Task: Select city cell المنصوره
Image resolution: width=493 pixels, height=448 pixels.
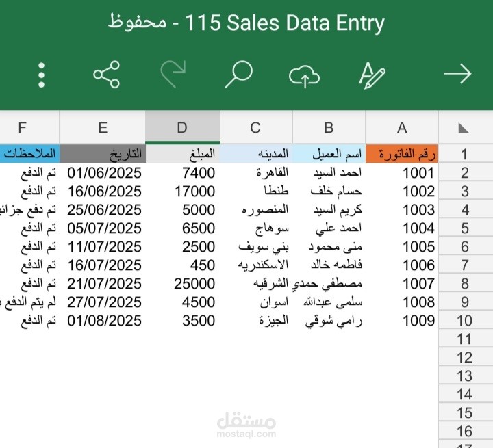Action: point(256,209)
